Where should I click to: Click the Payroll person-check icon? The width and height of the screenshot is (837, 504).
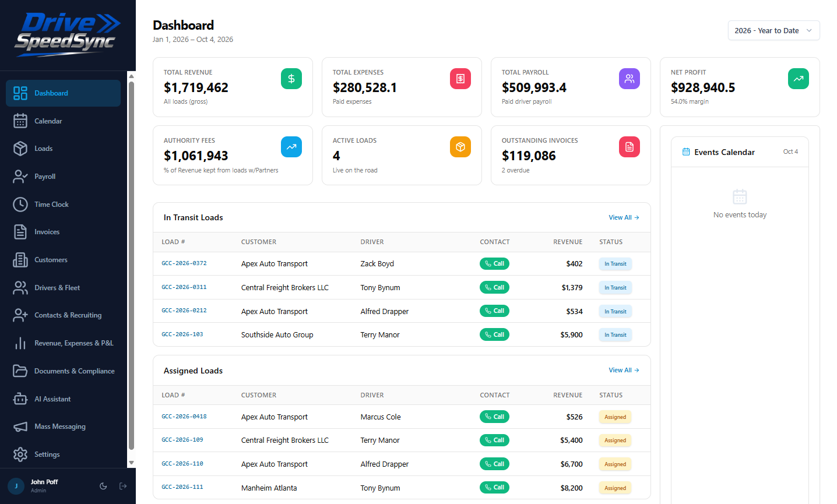click(x=20, y=177)
